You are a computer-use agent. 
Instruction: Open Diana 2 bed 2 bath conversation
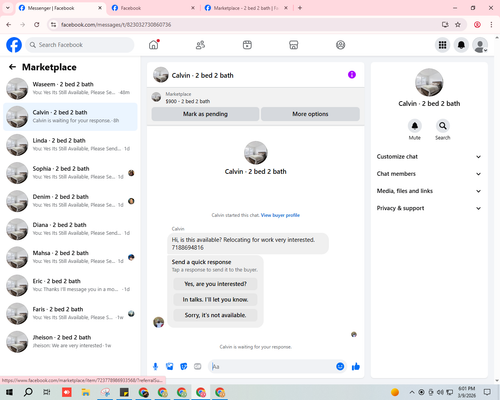(70, 229)
